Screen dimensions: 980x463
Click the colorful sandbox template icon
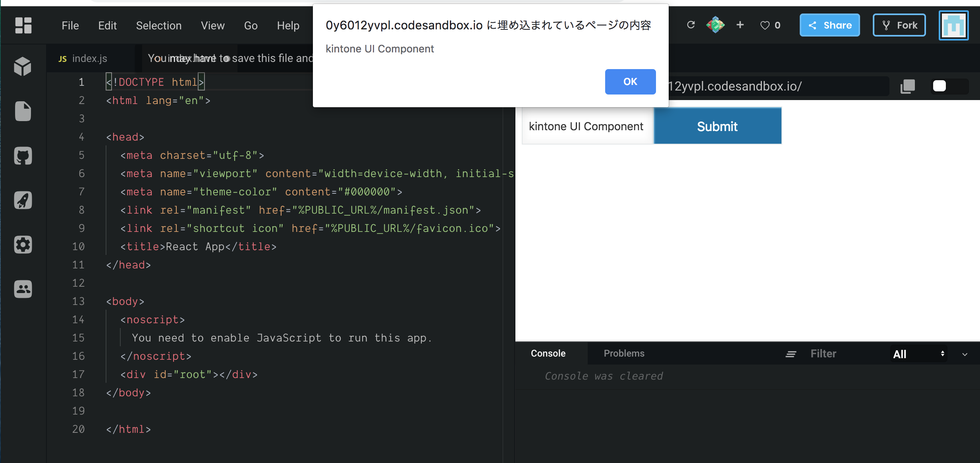point(715,25)
